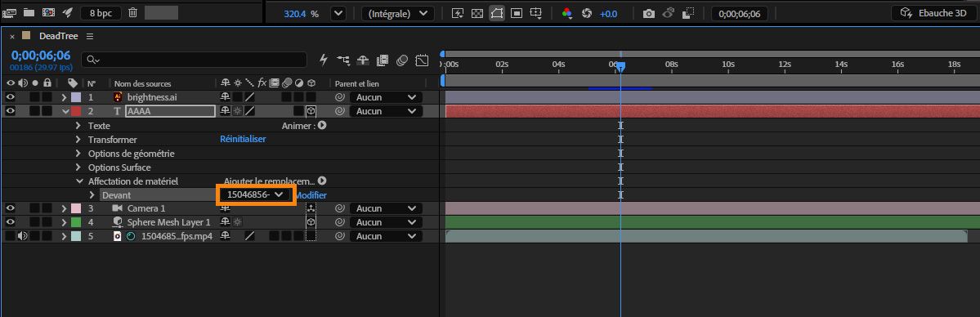Hide the brightness.ai layer
The image size is (980, 317).
click(10, 97)
